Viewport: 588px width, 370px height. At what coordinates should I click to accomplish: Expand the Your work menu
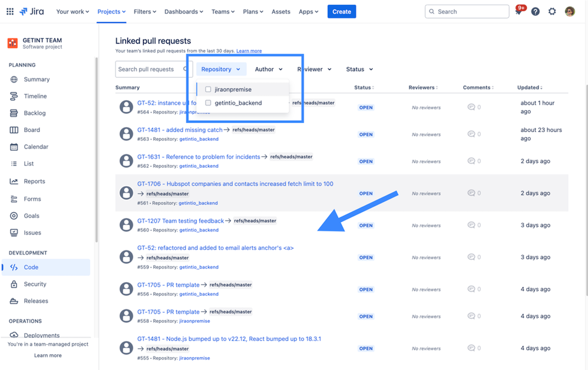pyautogui.click(x=72, y=12)
